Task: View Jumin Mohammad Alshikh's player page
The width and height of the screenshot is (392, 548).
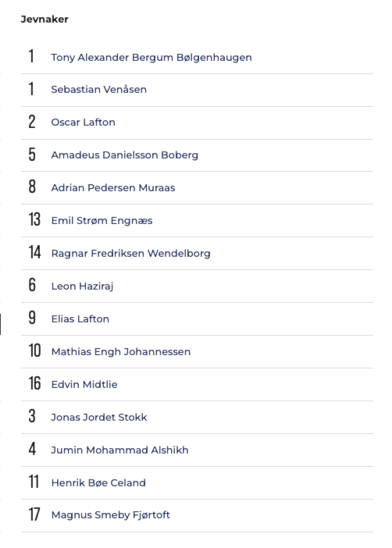Action: (x=119, y=450)
